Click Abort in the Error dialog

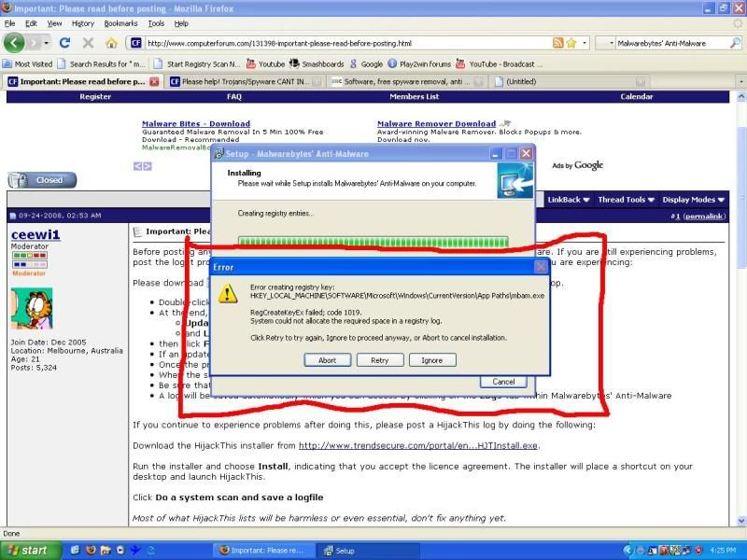(328, 360)
